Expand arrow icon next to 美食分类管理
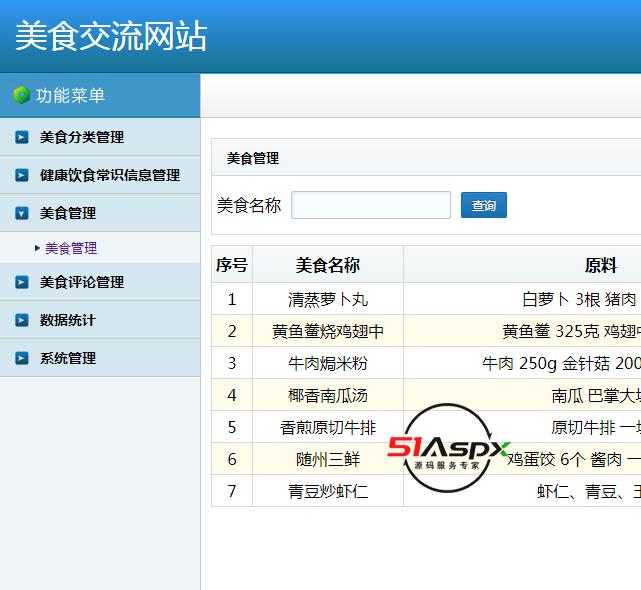641x590 pixels. [22, 137]
